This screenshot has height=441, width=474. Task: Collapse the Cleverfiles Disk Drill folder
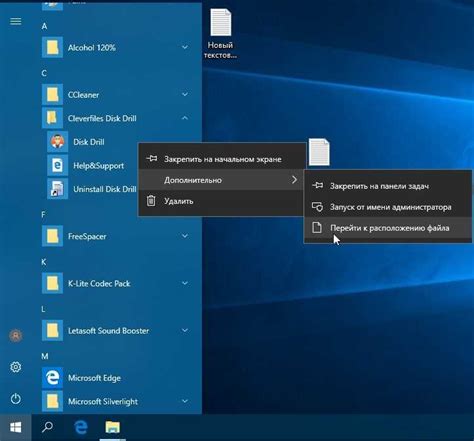coord(185,118)
